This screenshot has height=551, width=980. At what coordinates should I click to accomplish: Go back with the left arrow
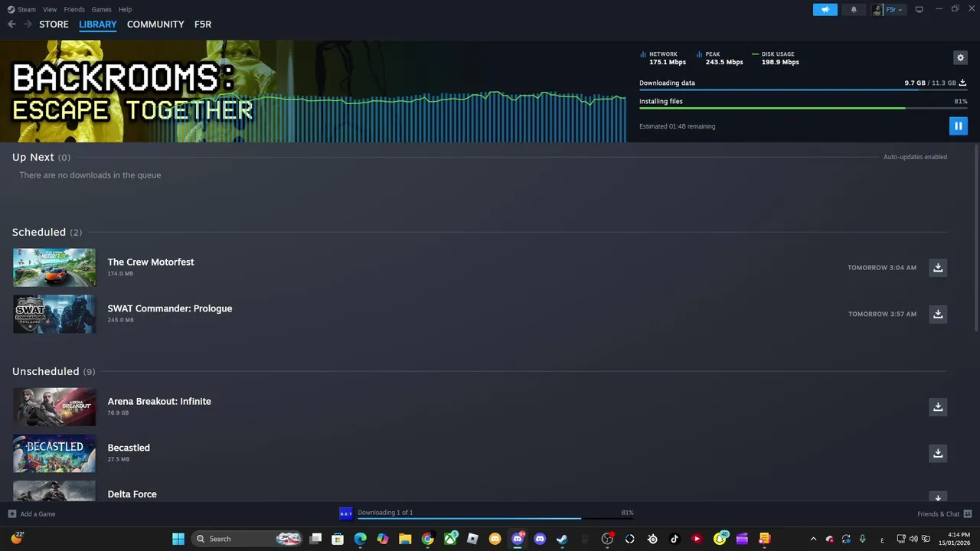(x=11, y=24)
